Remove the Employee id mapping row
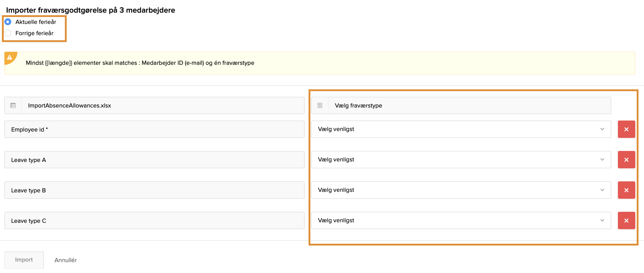 tap(626, 129)
